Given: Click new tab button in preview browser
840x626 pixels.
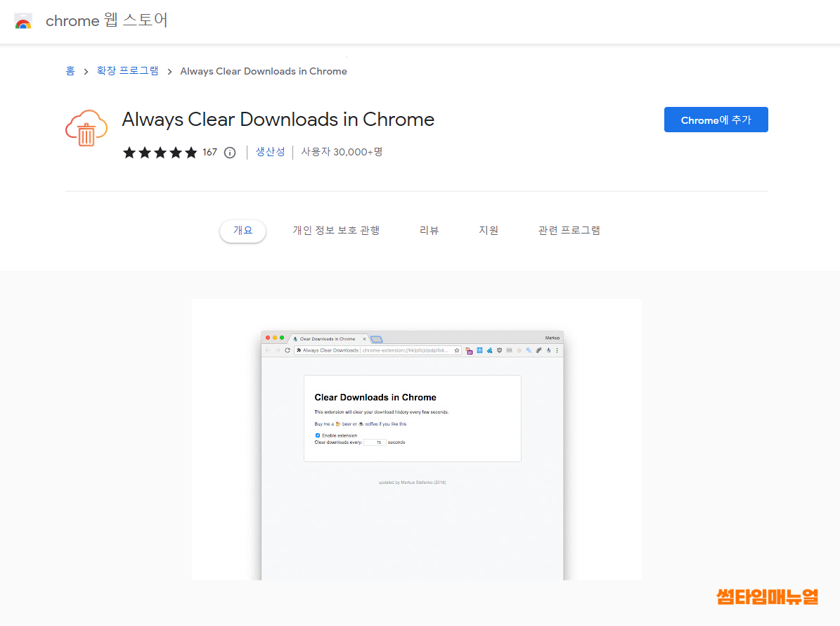Looking at the screenshot, I should 377,339.
